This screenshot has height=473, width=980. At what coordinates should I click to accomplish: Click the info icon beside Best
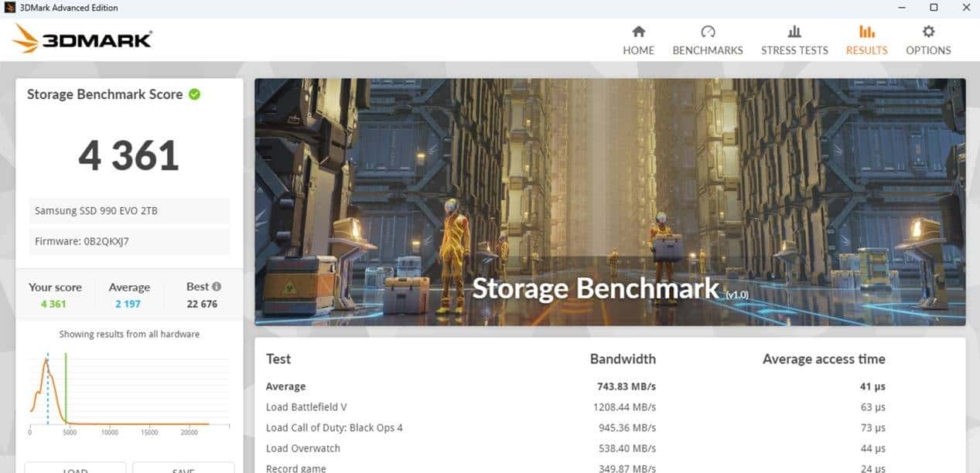[217, 287]
